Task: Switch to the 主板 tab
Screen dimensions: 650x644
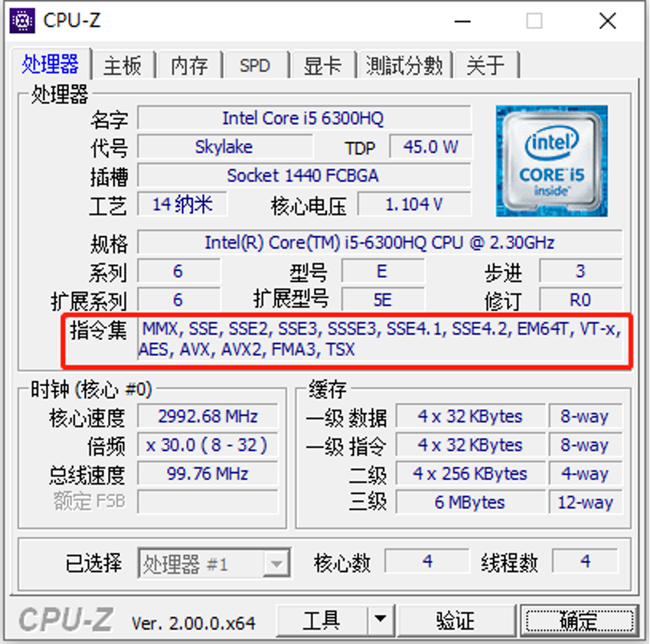Action: (122, 66)
